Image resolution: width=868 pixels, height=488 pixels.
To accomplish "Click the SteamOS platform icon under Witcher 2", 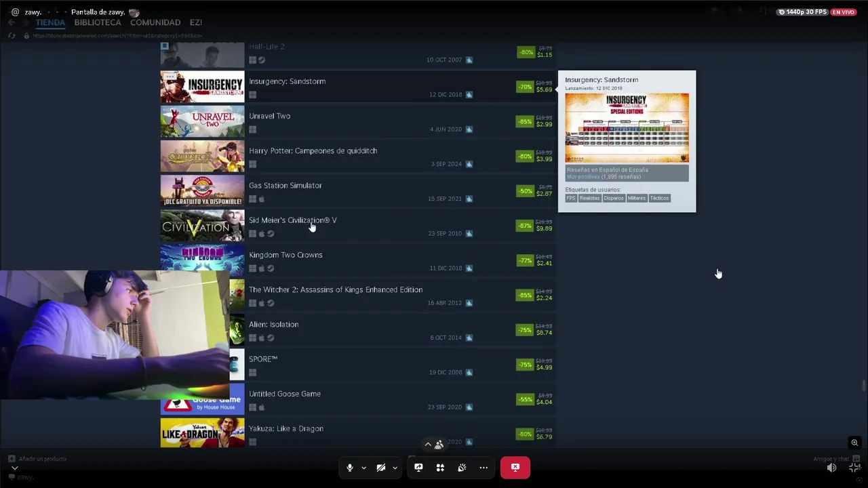I will pyautogui.click(x=271, y=303).
